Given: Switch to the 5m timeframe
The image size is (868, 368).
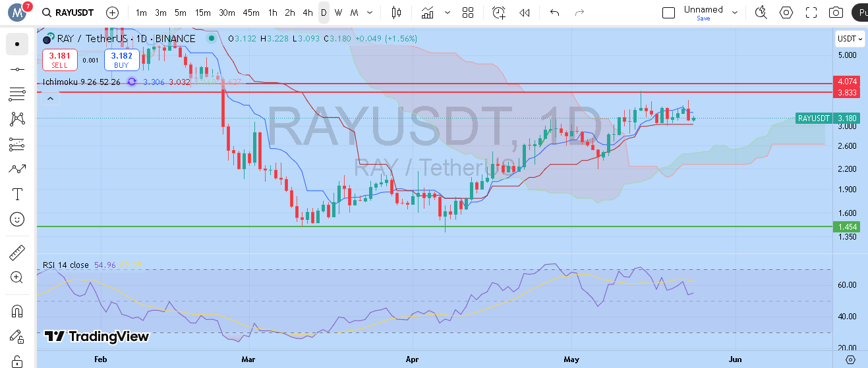Looking at the screenshot, I should pos(181,13).
